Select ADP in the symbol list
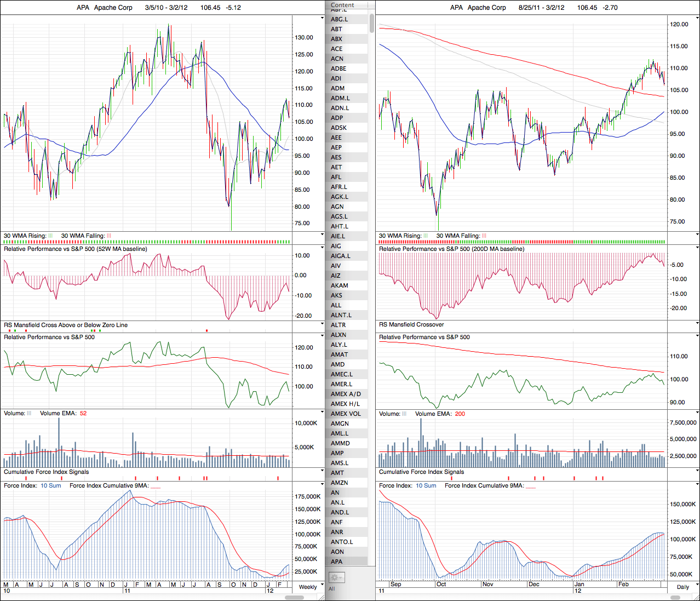 pos(347,118)
